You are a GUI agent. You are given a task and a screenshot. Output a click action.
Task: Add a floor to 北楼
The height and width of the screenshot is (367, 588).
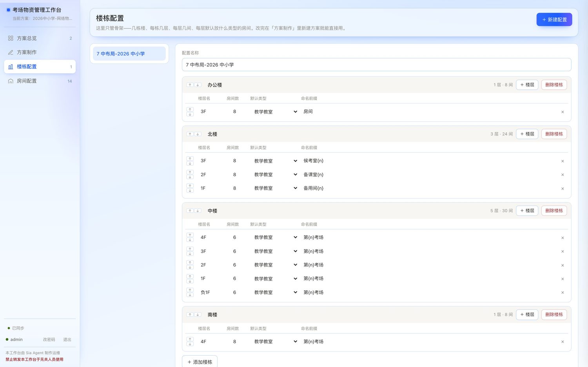pyautogui.click(x=527, y=134)
